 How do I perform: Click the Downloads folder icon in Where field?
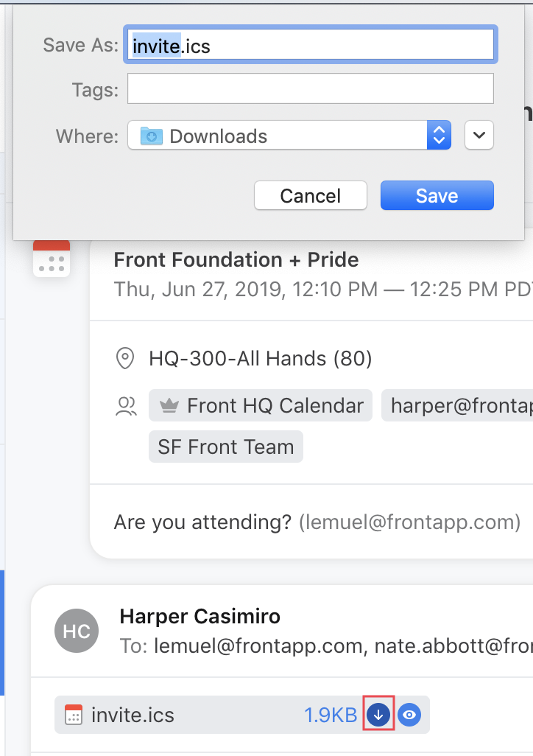[152, 136]
